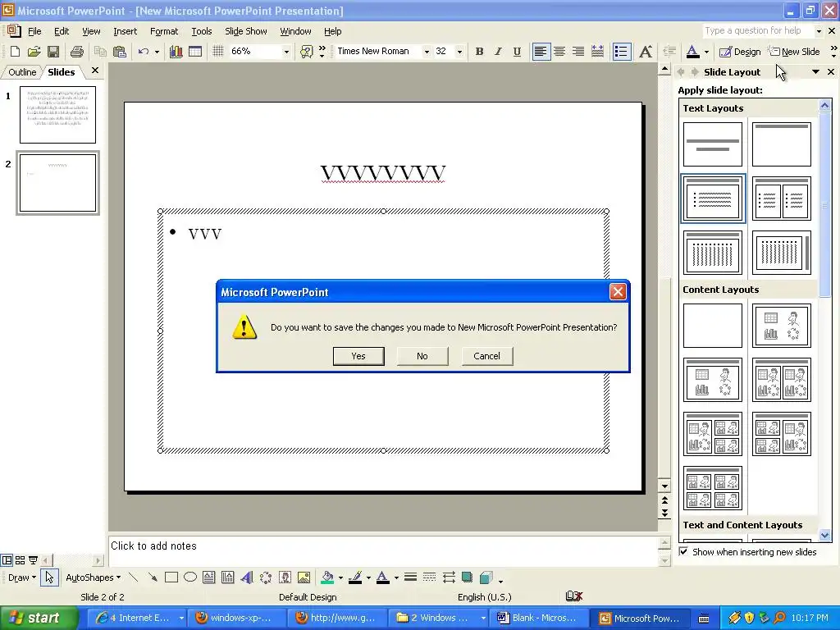Click the Dash Style icon
This screenshot has width=840, height=630.
coord(429,577)
